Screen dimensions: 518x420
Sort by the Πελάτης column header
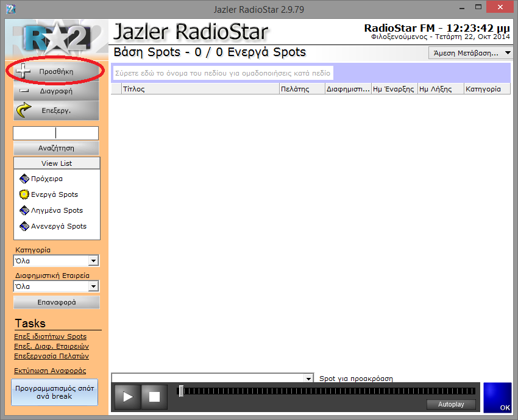tap(302, 89)
